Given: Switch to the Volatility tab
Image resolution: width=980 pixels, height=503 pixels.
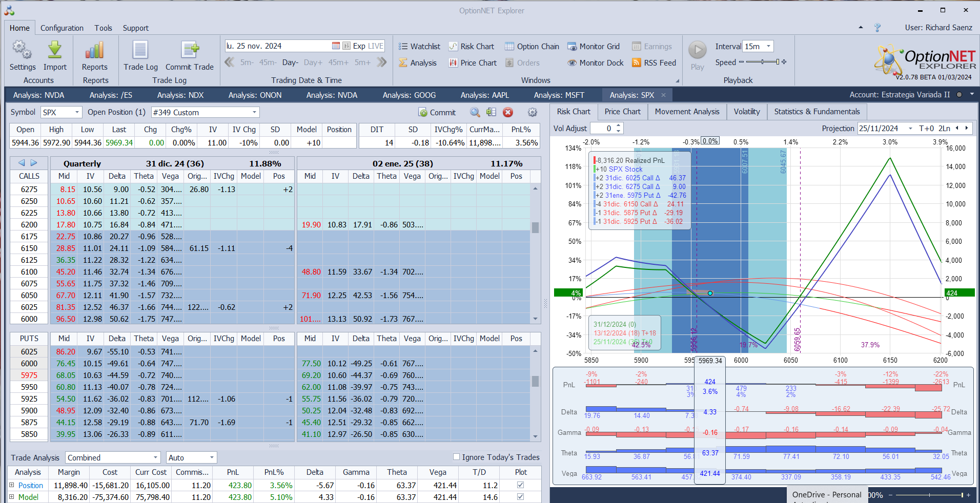Looking at the screenshot, I should tap(746, 112).
